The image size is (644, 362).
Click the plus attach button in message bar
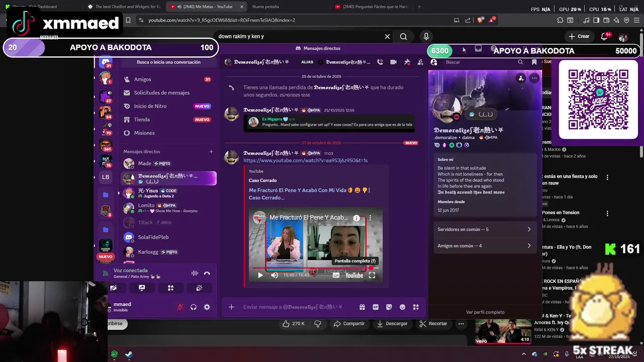(231, 307)
